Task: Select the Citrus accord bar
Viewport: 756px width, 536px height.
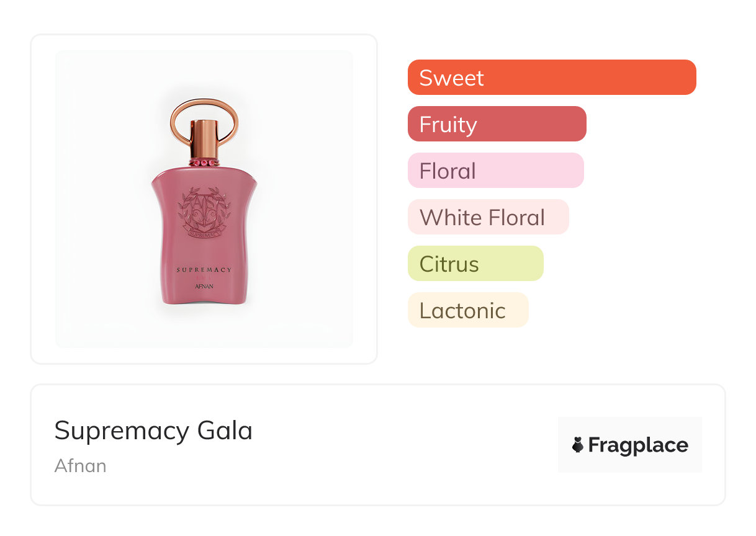Action: (475, 264)
